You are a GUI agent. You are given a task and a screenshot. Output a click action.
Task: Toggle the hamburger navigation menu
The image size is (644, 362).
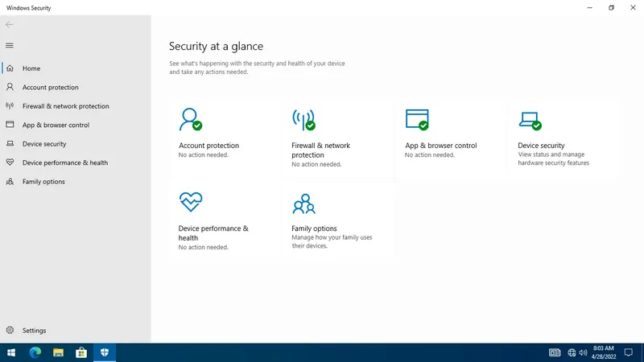pyautogui.click(x=10, y=46)
